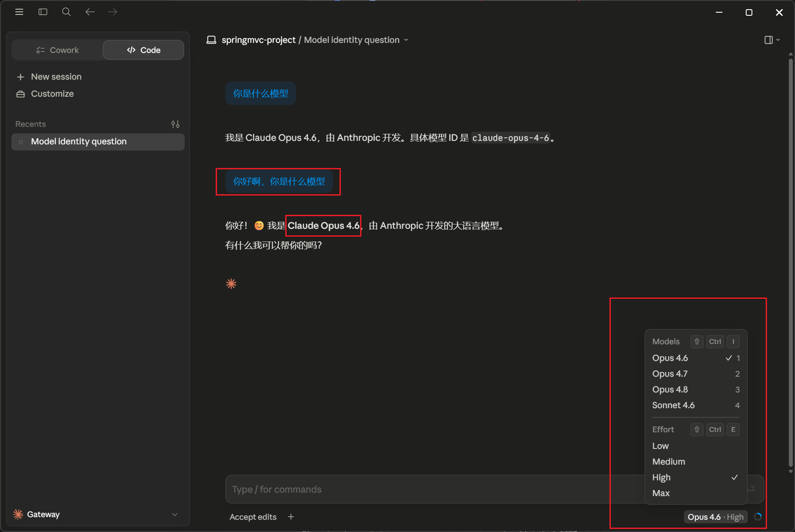795x532 pixels.
Task: Start a New session
Action: tap(98, 77)
